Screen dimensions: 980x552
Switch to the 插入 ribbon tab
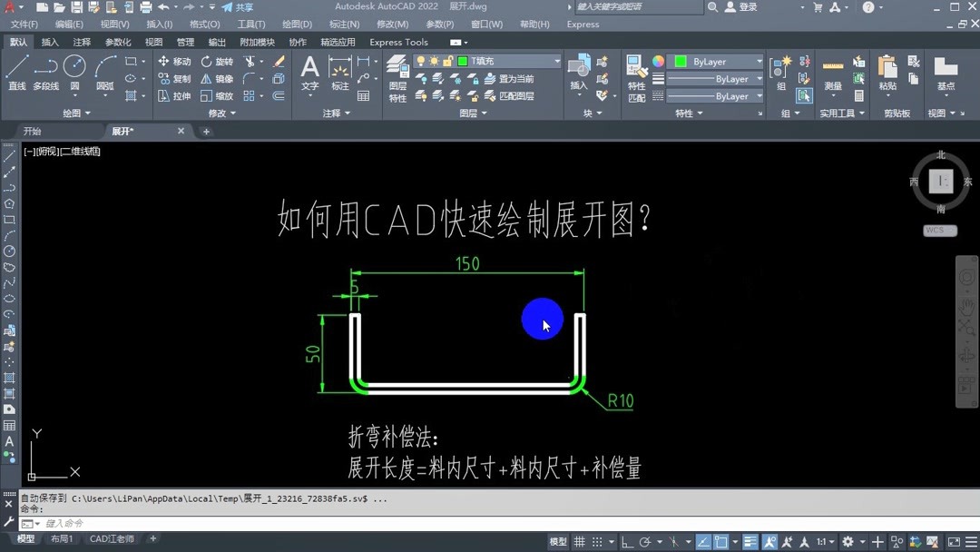tap(50, 41)
